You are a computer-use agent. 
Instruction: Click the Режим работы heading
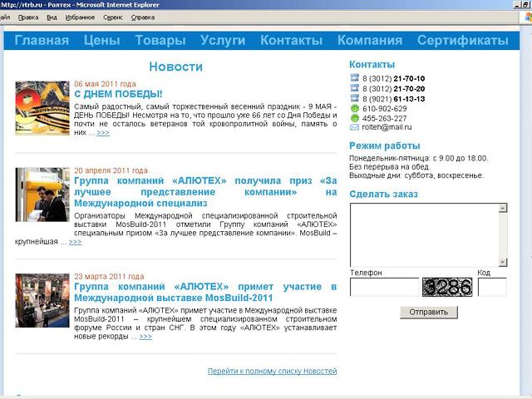point(384,146)
